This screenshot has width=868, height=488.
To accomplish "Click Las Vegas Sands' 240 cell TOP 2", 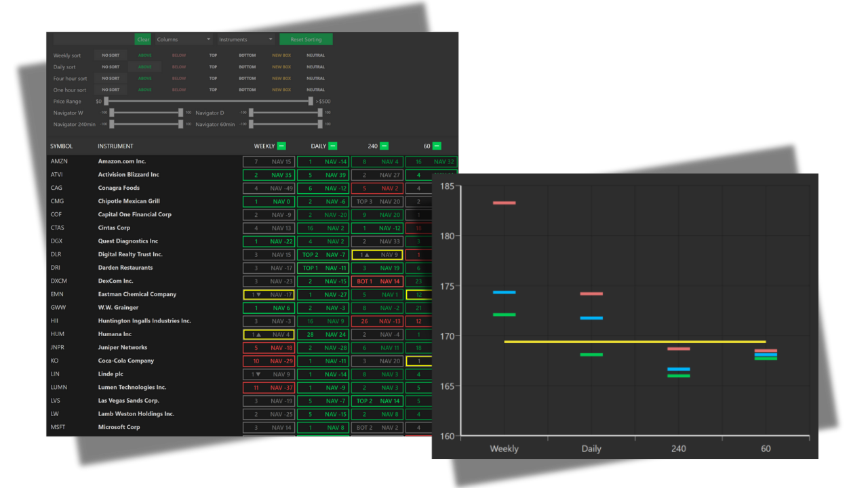I will click(x=377, y=401).
